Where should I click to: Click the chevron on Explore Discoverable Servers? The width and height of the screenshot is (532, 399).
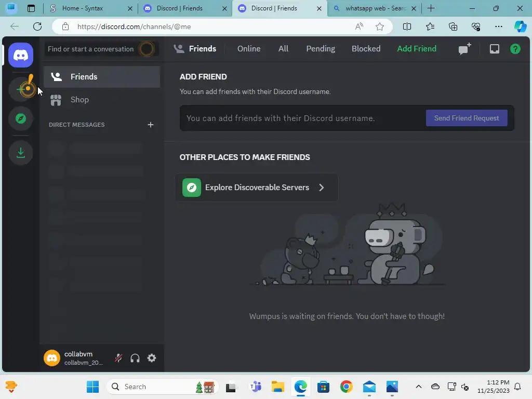(321, 188)
